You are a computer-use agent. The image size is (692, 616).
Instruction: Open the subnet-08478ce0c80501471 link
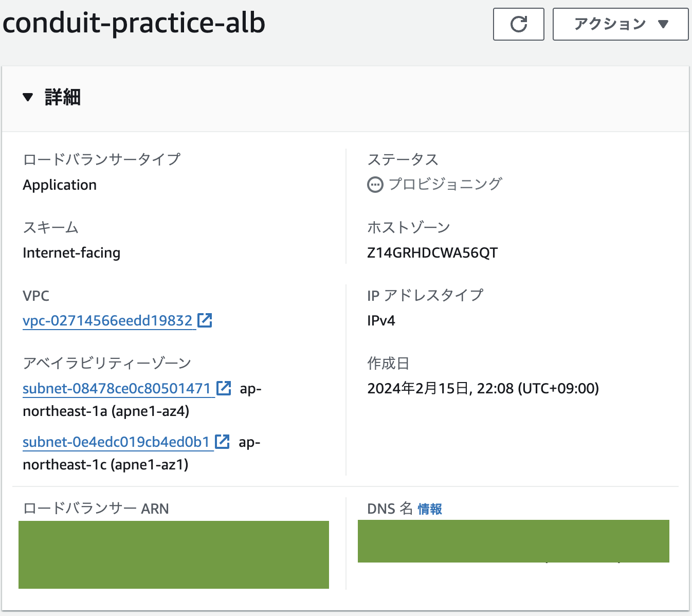(x=117, y=389)
